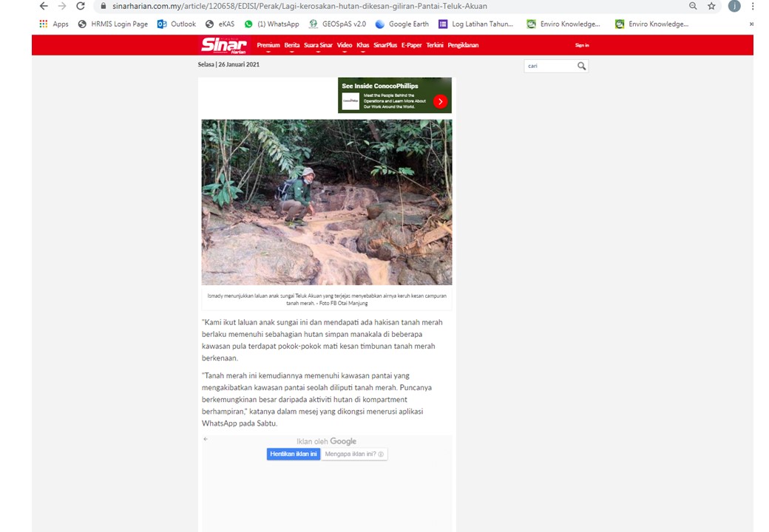Click the browser address bar URL
This screenshot has height=532, width=769.
pyautogui.click(x=299, y=7)
